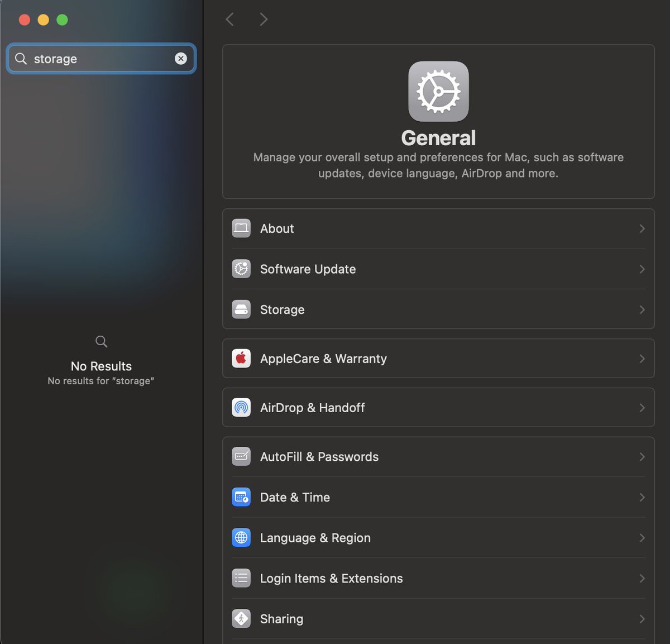Expand the Language & Region chevron
The width and height of the screenshot is (670, 644).
point(642,538)
